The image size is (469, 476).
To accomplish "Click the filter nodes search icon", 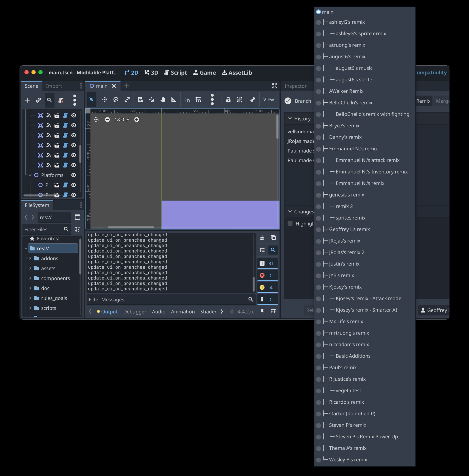I will coord(50,100).
